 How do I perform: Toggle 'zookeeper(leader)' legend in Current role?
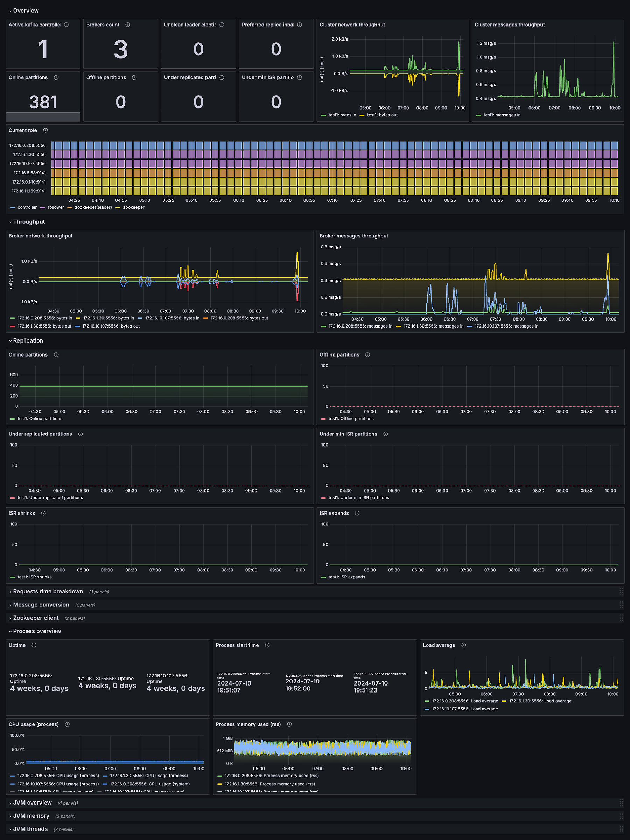pos(93,207)
